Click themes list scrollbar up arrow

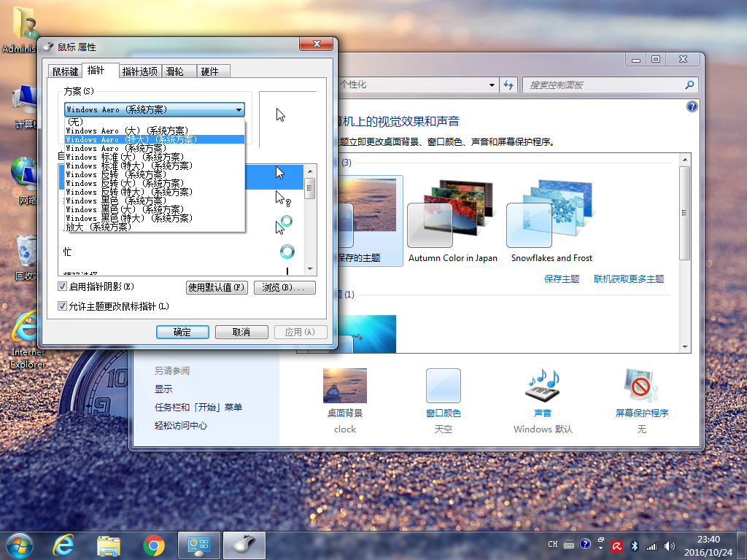pyautogui.click(x=684, y=160)
